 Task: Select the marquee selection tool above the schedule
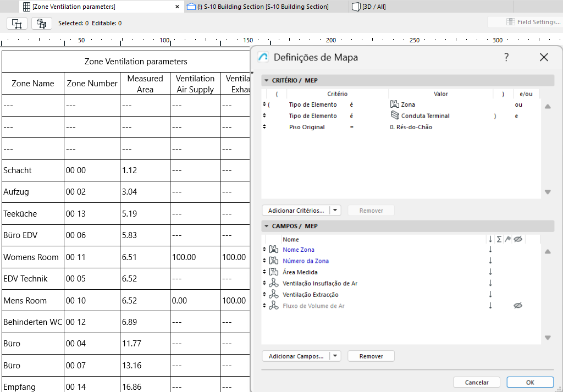coord(16,24)
